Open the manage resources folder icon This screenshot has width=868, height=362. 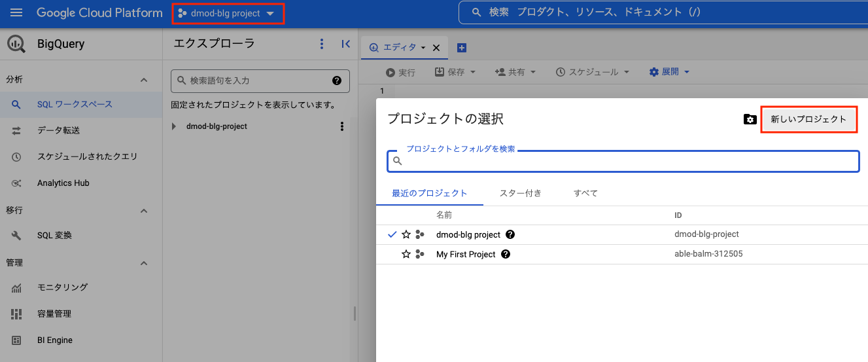(750, 119)
